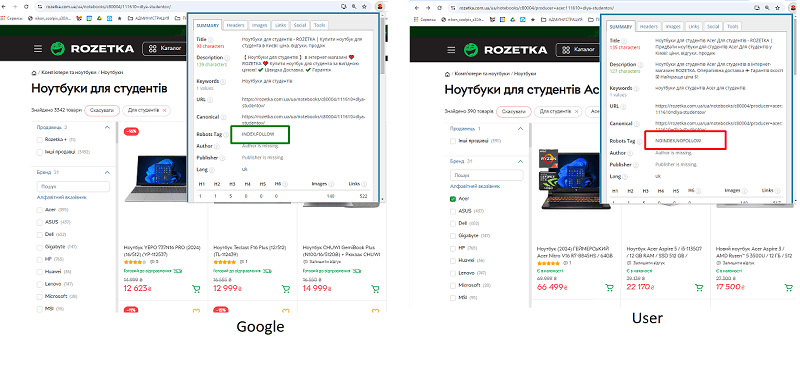
Task: Go back in left browser window
Action: click(x=5, y=7)
